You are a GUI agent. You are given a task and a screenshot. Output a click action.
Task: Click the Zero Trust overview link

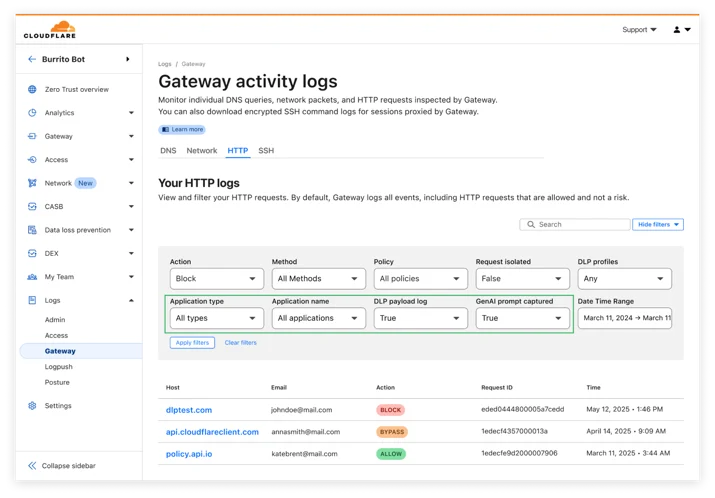pyautogui.click(x=77, y=89)
